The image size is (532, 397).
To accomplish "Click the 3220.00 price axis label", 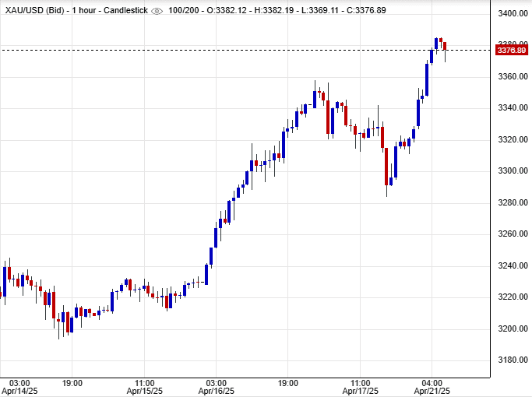I will pyautogui.click(x=513, y=297).
